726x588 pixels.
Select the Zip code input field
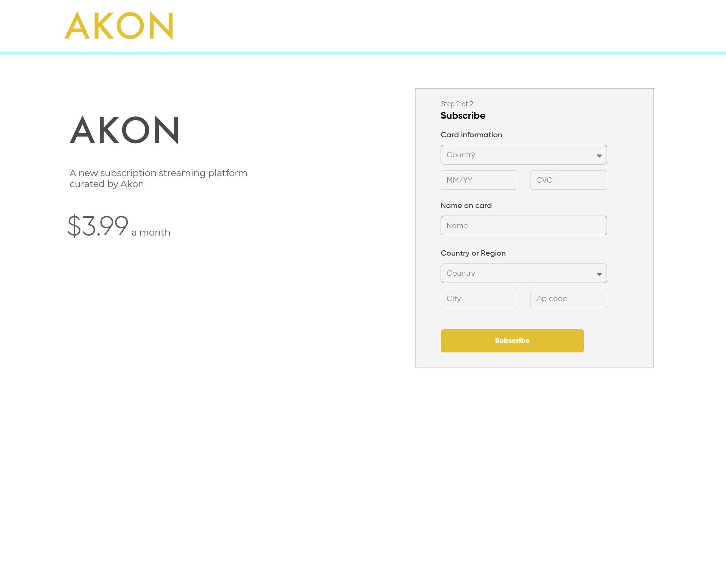click(569, 298)
